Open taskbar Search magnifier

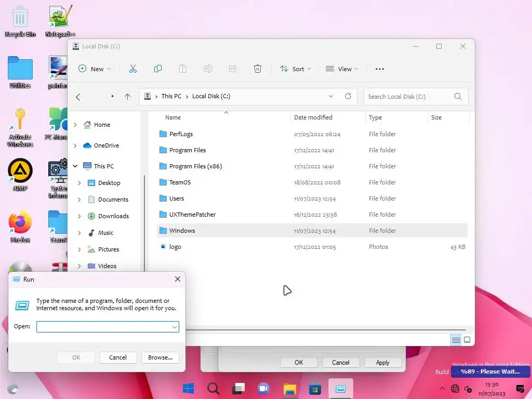click(214, 389)
